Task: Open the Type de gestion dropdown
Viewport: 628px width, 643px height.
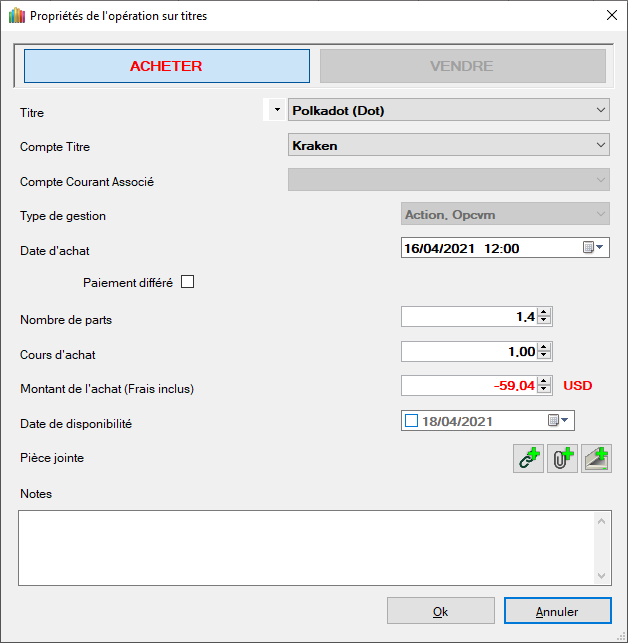Action: 600,214
